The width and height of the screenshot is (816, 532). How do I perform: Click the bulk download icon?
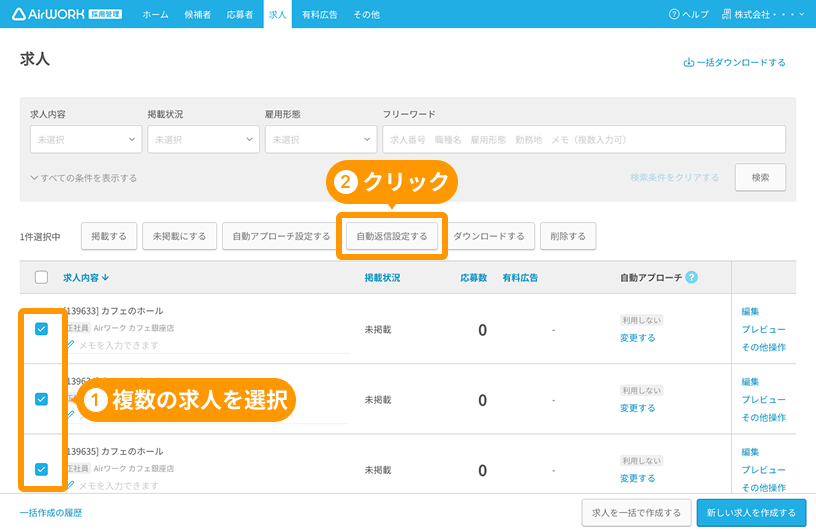click(x=688, y=62)
